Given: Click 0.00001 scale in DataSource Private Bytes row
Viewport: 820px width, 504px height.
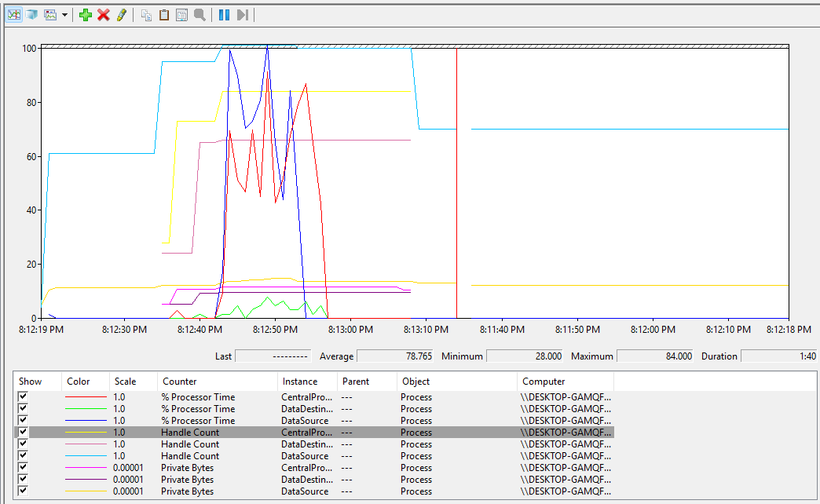Looking at the screenshot, I should tap(128, 491).
